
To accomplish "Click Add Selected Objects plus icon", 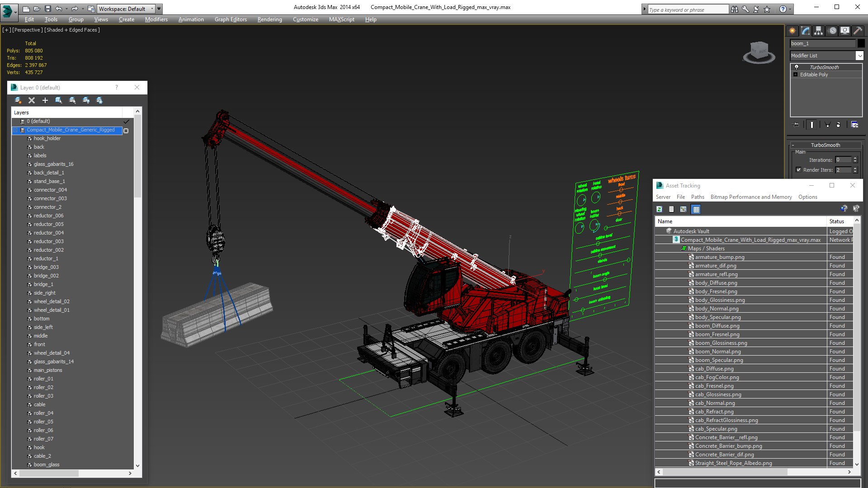I will point(45,100).
